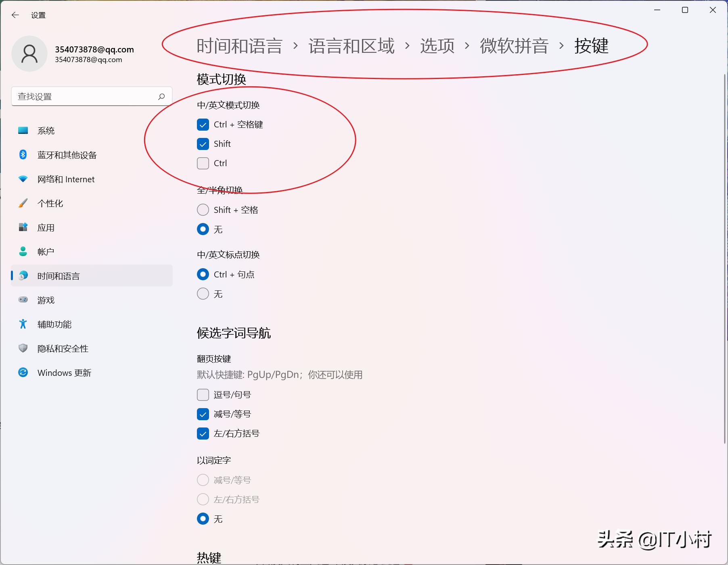Screen dimensions: 728x565
Task: Open 蓝牙和其他设备 settings category
Action: pyautogui.click(x=92, y=155)
